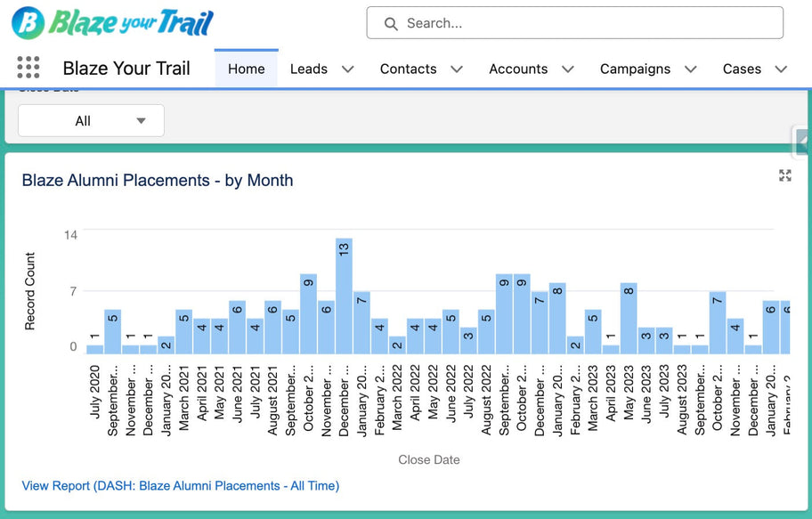Image resolution: width=812 pixels, height=519 pixels.
Task: Click the Blaze your Trail logo
Action: (113, 22)
